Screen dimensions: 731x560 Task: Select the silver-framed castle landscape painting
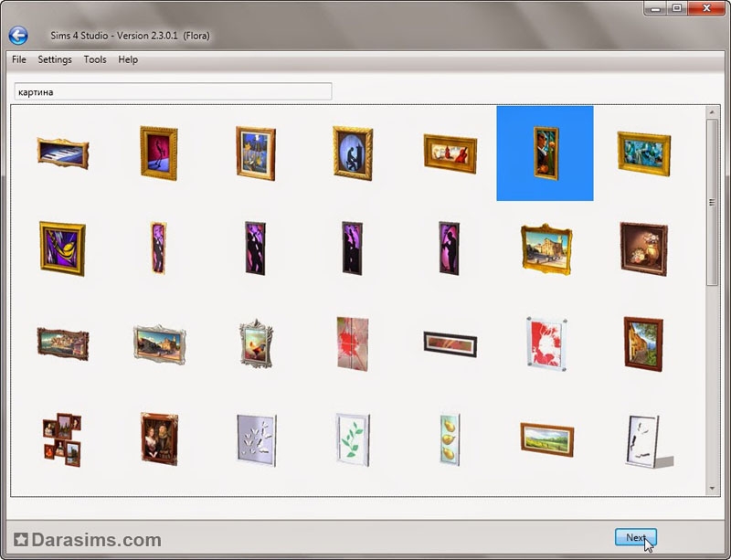point(159,344)
